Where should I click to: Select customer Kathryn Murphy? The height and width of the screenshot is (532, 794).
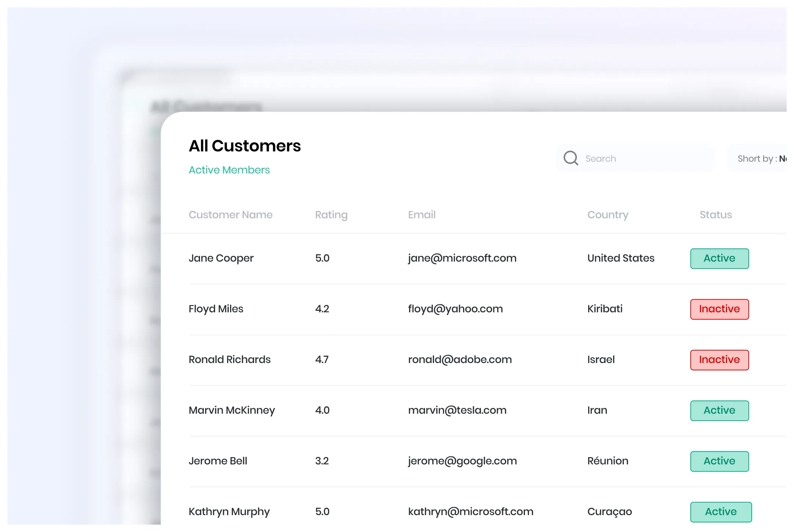pos(229,511)
